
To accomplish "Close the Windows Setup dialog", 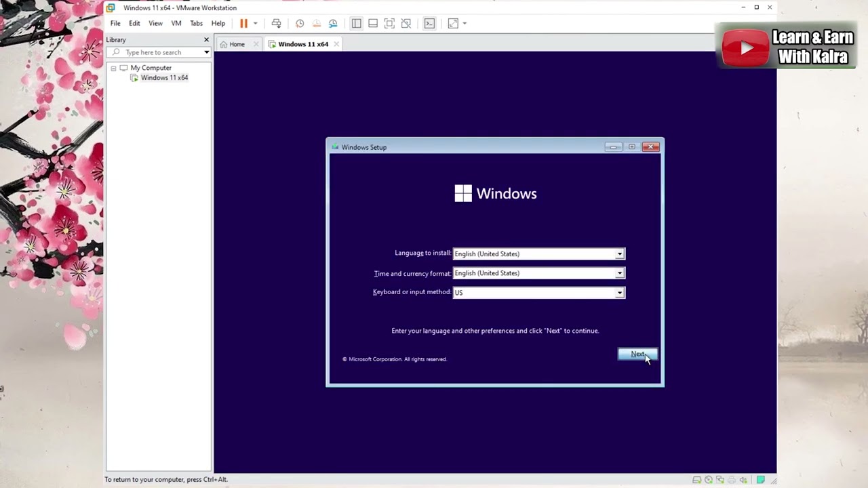I will click(x=650, y=147).
